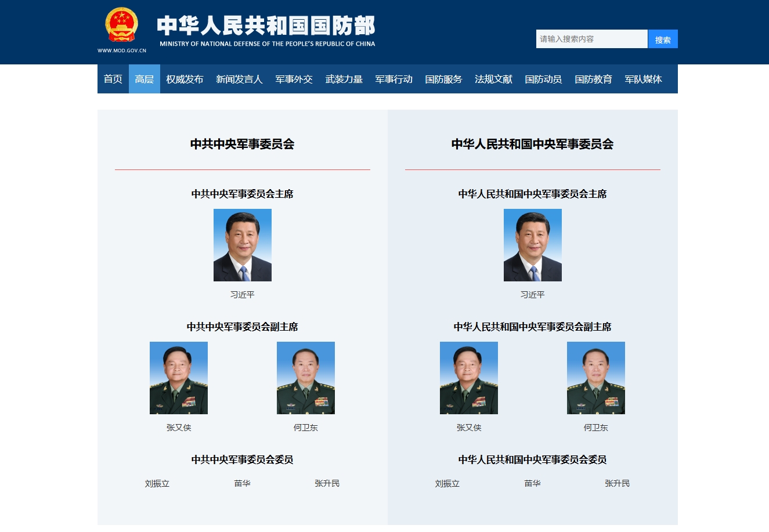This screenshot has width=769, height=532.
Task: Click the blue 搜索 search button
Action: 663,39
